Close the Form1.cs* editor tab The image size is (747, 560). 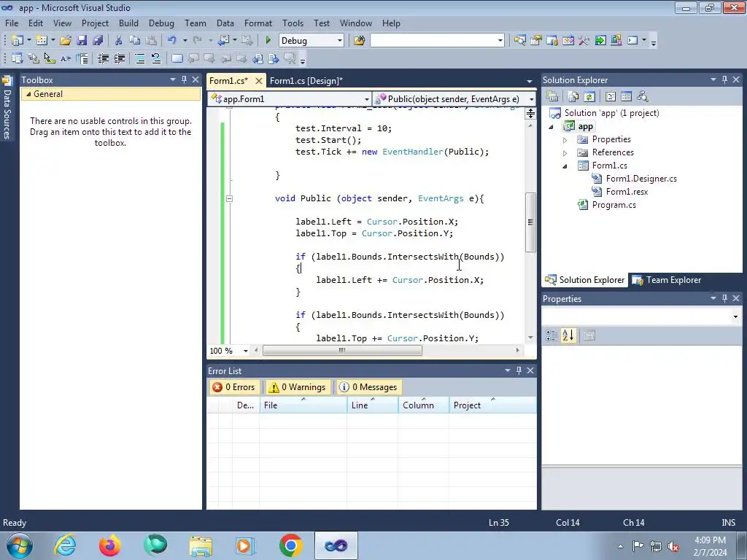pos(259,80)
